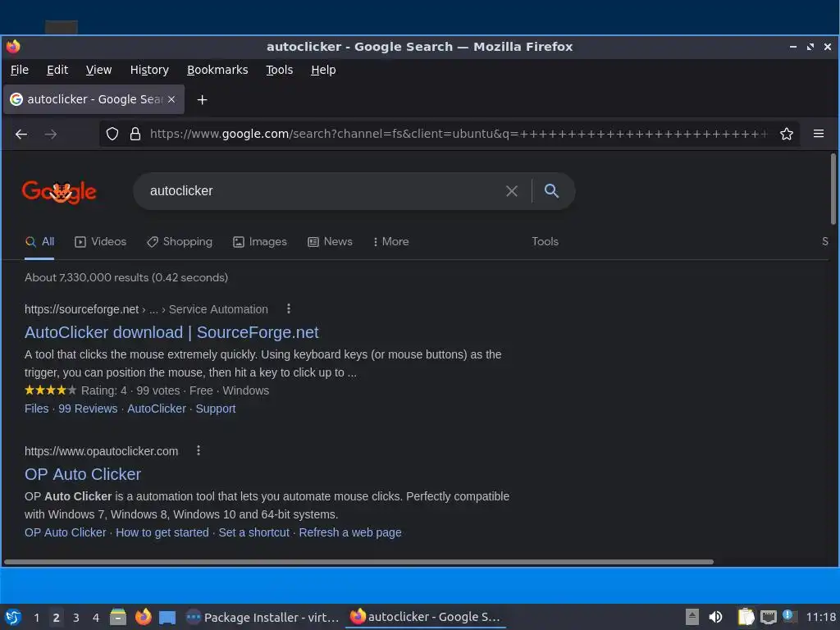Switch to Images results tab
Viewport: 840px width, 630px height.
point(260,242)
